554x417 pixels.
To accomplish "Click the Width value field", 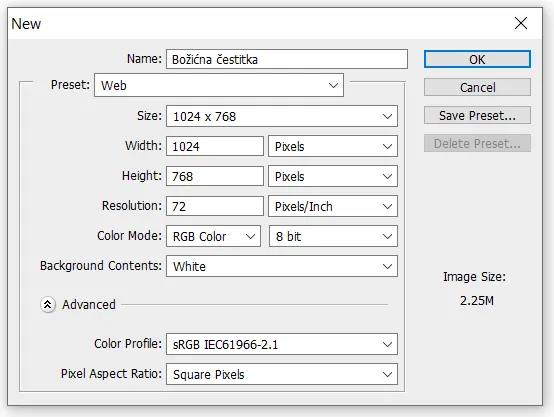I will [x=215, y=146].
